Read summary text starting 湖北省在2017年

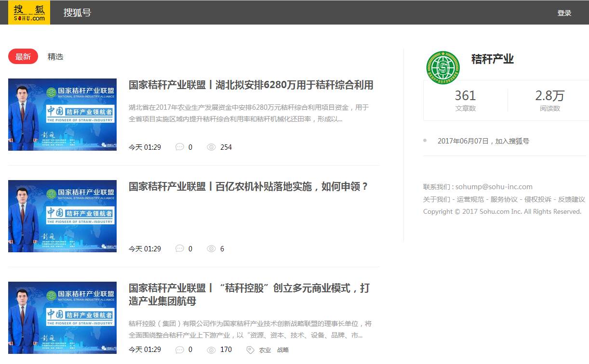[249, 113]
